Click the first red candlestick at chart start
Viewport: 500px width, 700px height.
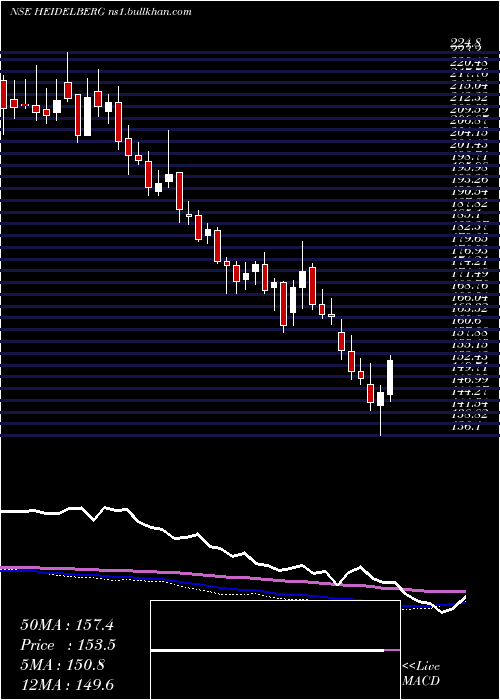pyautogui.click(x=4, y=94)
